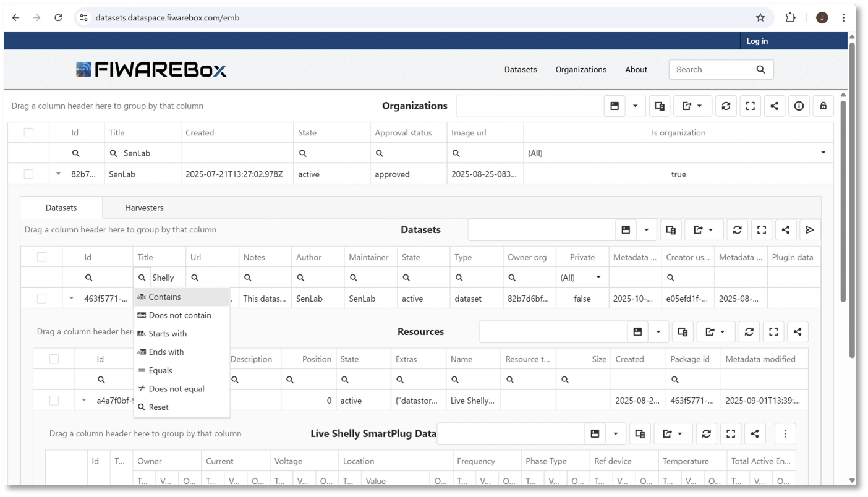Click the fullscreen icon in Organizations toolbar
The height and width of the screenshot is (497, 868).
[x=750, y=106]
